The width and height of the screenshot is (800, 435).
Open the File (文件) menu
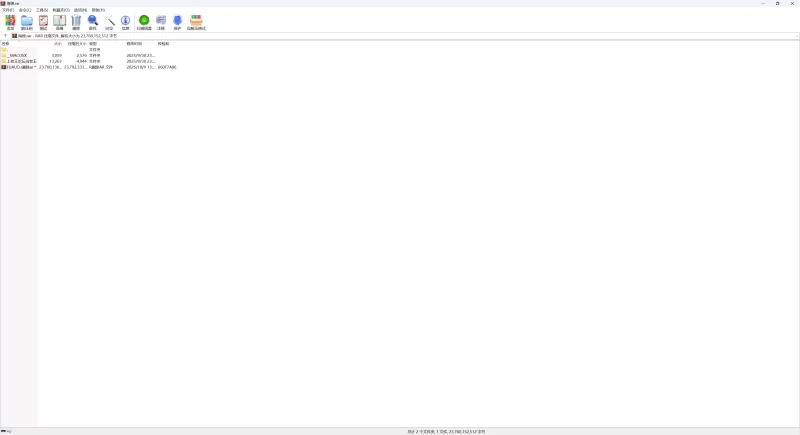tap(8, 10)
